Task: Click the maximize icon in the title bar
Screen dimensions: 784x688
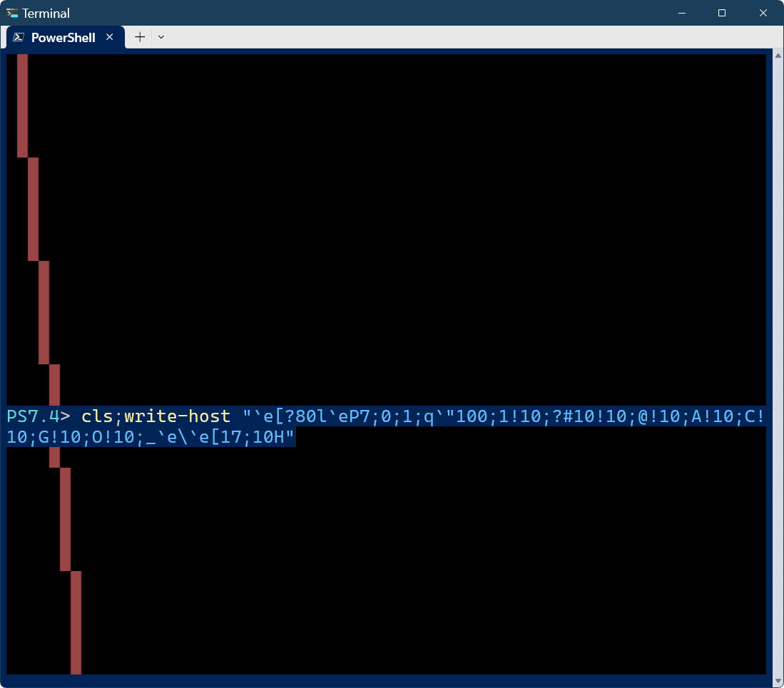Action: point(722,13)
